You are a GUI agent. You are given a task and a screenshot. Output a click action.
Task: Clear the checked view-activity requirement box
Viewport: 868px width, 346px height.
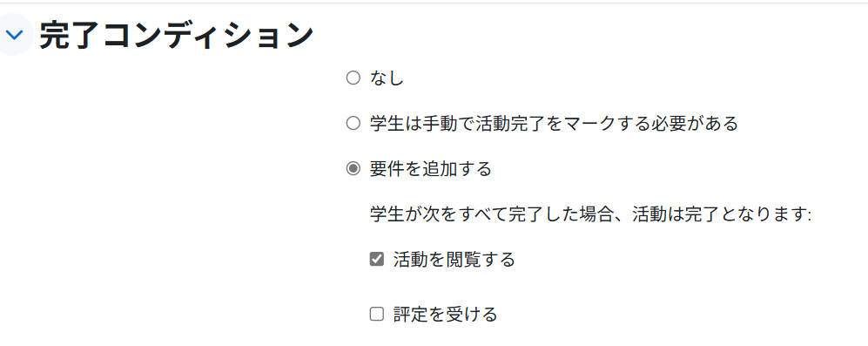coord(376,259)
